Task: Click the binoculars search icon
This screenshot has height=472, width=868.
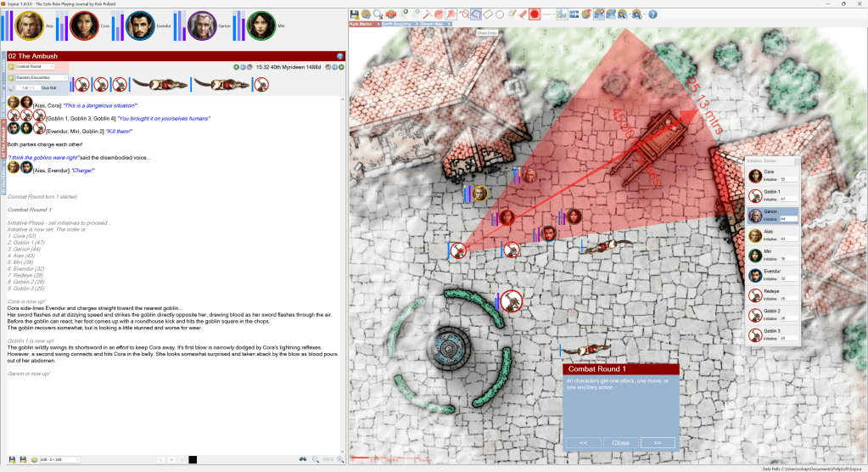Action: pyautogui.click(x=302, y=459)
